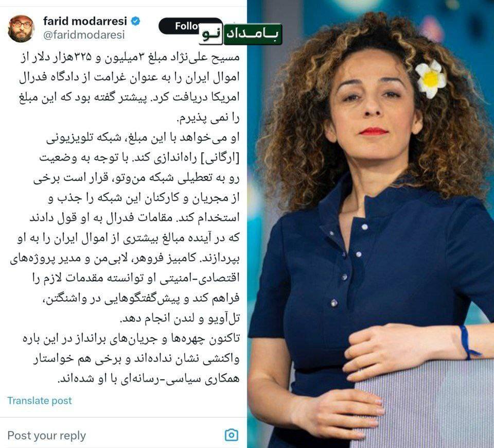Click the final paragraph beginning تاکنون چهره‌ها
Screen dimensions: 494x448
[x=131, y=358]
